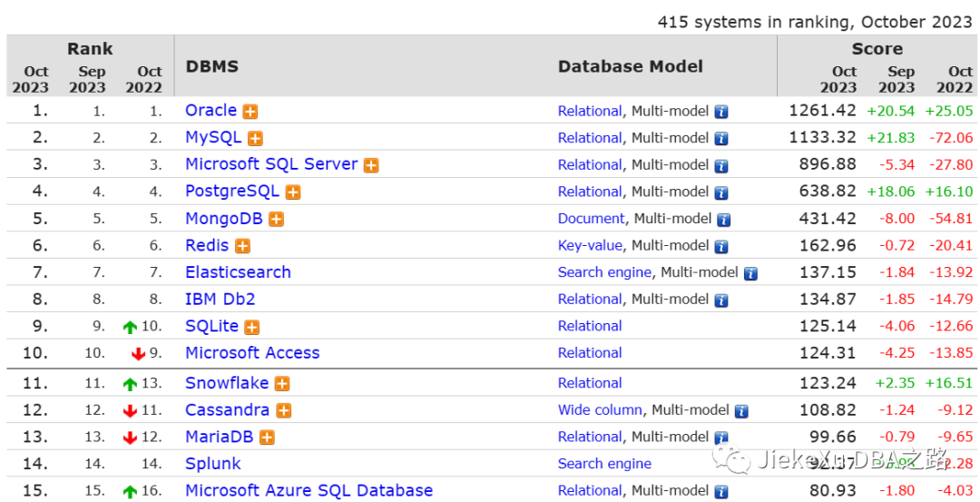
Task: Click the Document model link for MongoDB
Action: pos(592,219)
